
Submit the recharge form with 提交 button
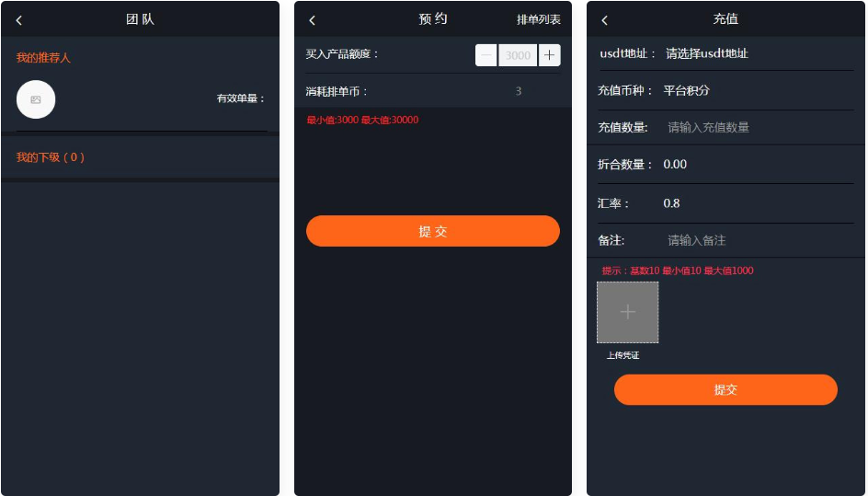click(x=725, y=389)
